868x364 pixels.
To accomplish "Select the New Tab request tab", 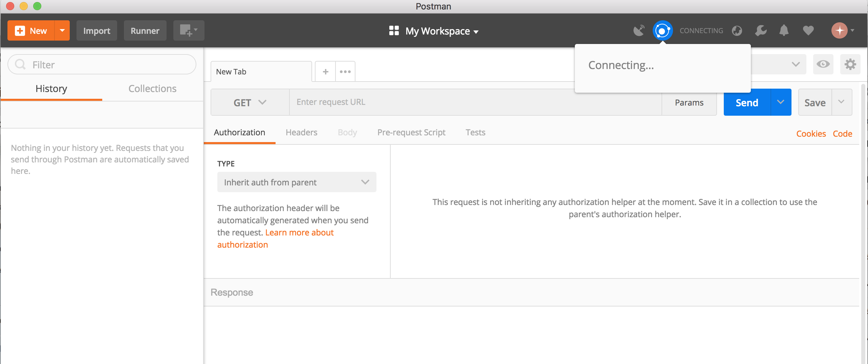I will tap(261, 72).
